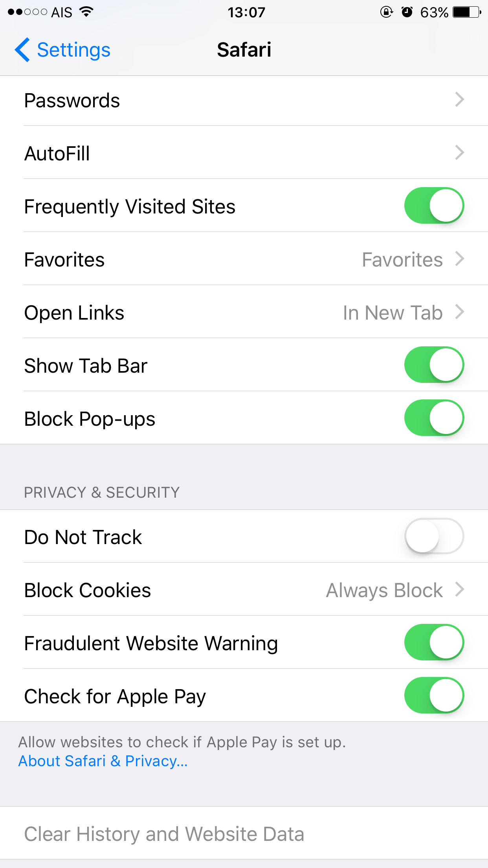Turn off Block Pop-ups switch
The width and height of the screenshot is (488, 868).
434,418
